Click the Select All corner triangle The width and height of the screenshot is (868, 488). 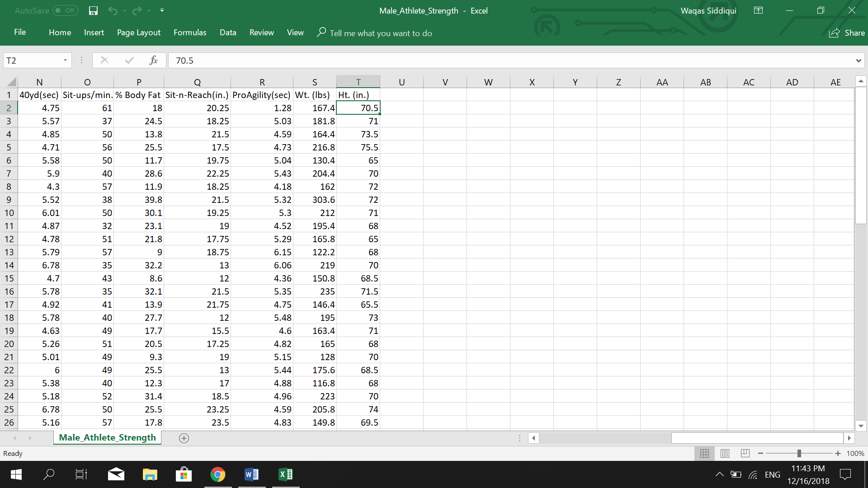pyautogui.click(x=11, y=82)
